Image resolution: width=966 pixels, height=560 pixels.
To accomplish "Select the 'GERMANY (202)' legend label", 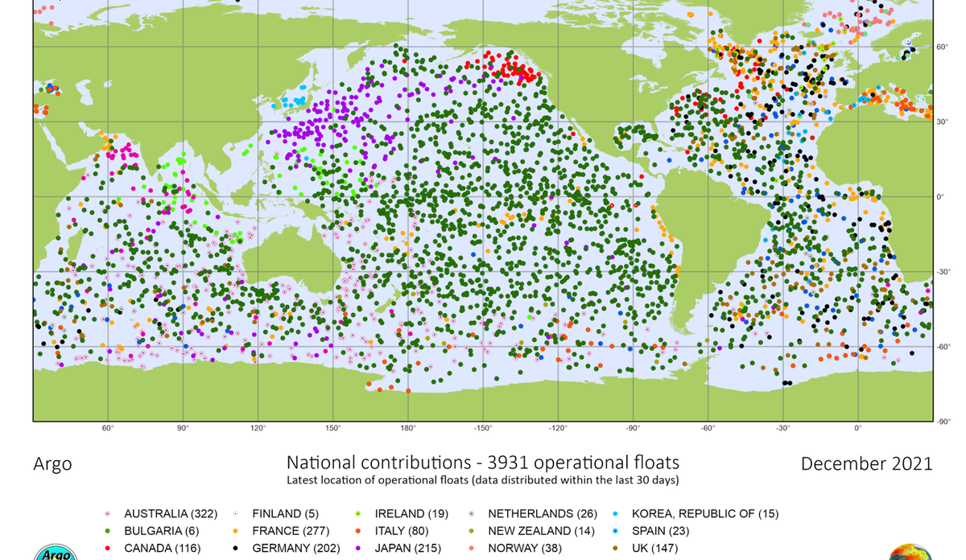I will (x=295, y=549).
